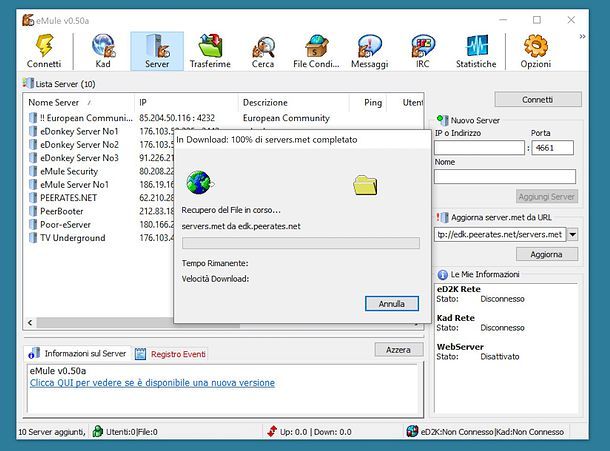Focus the Nome input field
The width and height of the screenshot is (610, 451).
505,176
